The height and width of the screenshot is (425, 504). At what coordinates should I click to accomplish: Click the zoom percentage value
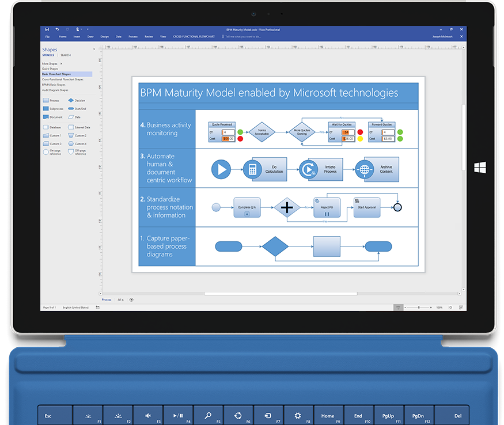439,308
